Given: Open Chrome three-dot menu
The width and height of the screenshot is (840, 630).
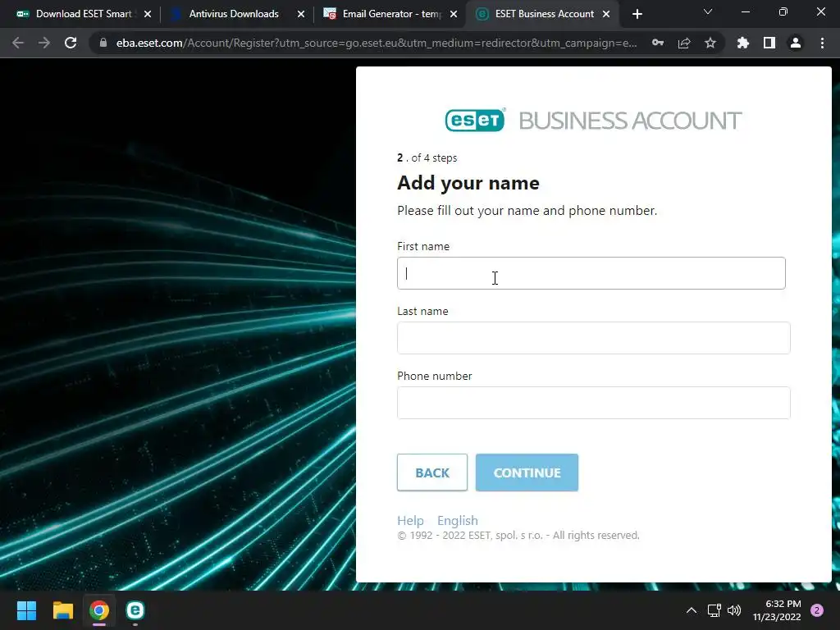Looking at the screenshot, I should (x=822, y=43).
